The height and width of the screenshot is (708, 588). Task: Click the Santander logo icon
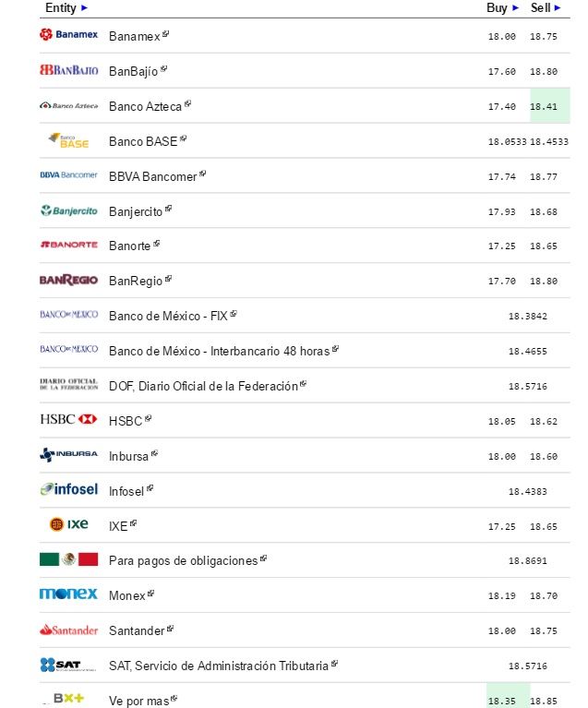[x=68, y=630]
